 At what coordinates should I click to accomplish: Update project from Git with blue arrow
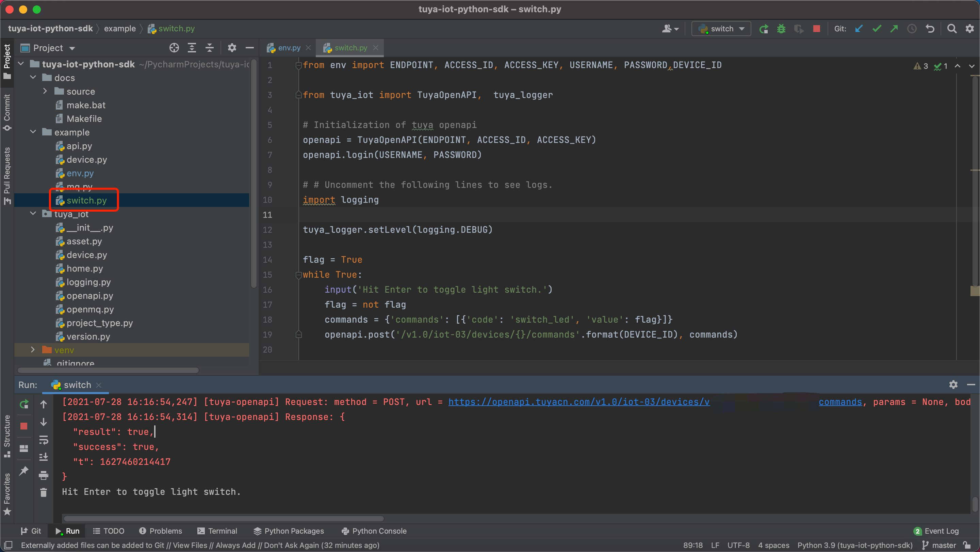[859, 29]
